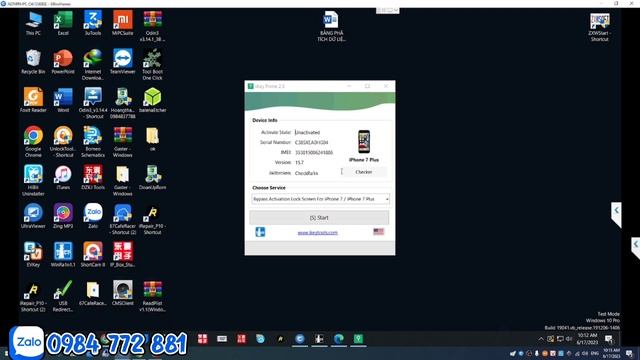This screenshot has height=360, width=640.
Task: Open Zing MP3 from the desktop
Action: [x=63, y=216]
